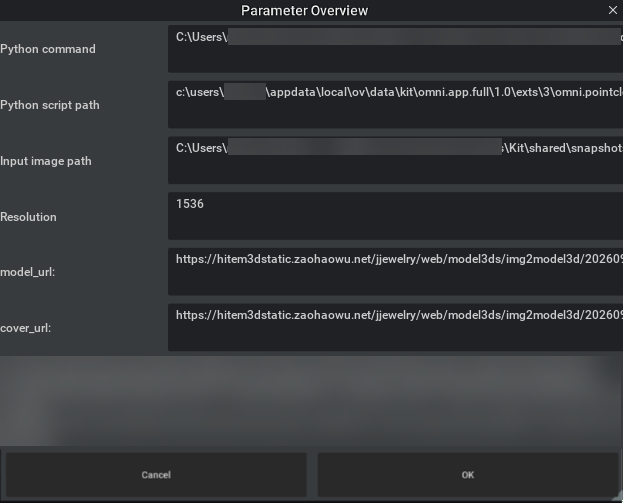This screenshot has height=503, width=623.
Task: Click the Resolution label
Action: 28,217
